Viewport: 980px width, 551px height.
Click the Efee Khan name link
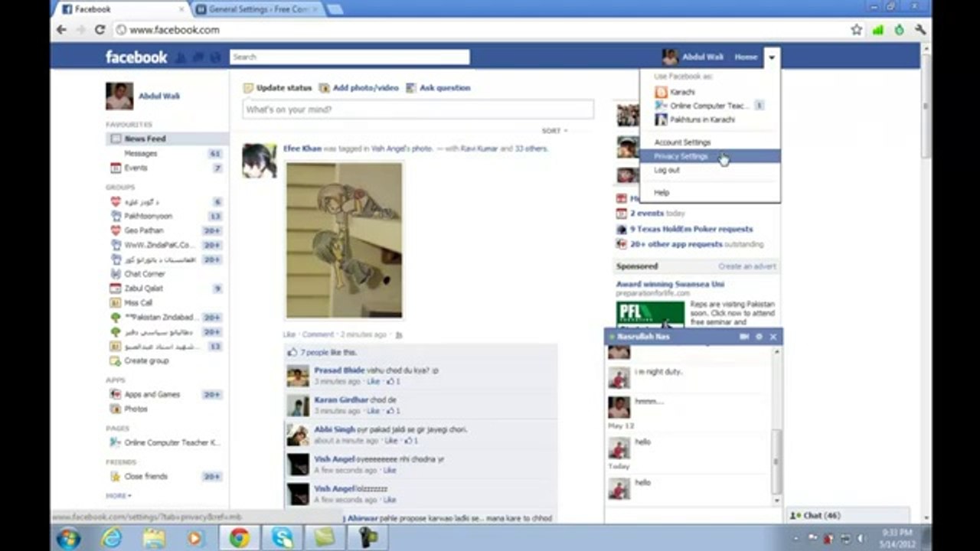point(302,148)
